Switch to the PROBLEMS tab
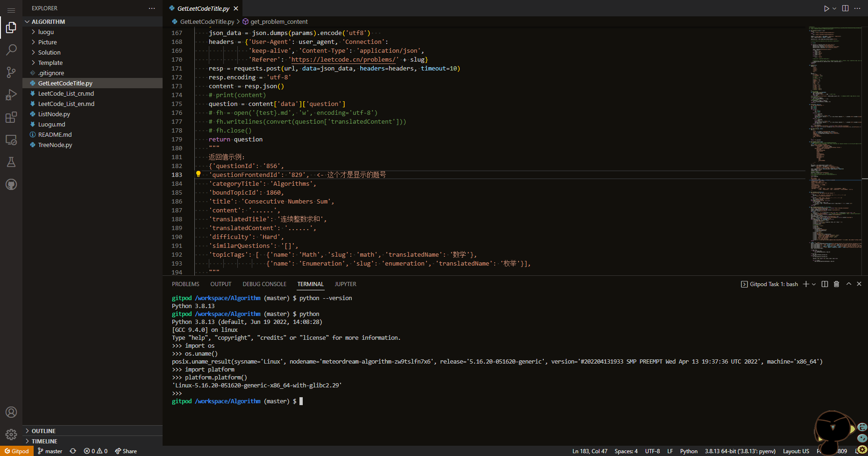 [185, 284]
